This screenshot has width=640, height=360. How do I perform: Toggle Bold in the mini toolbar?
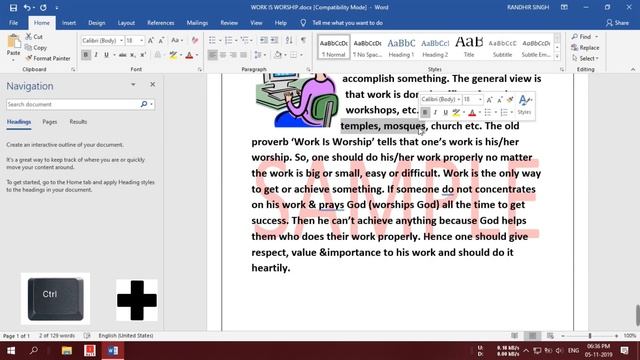(425, 112)
